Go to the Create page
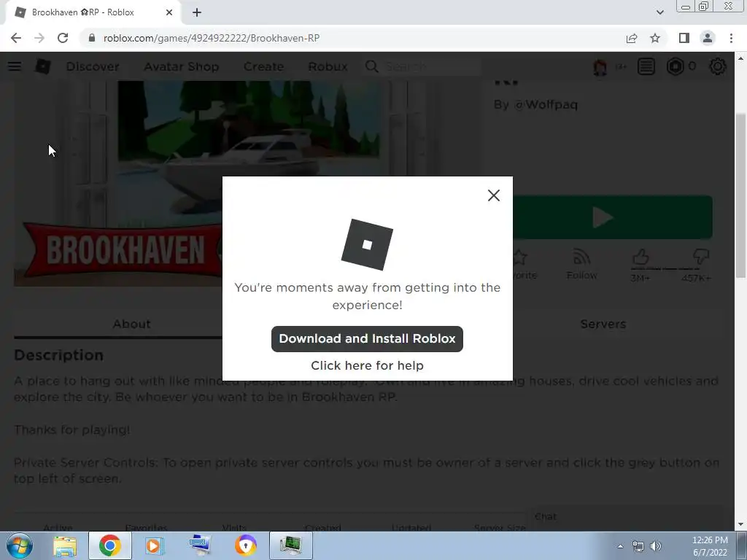This screenshot has width=747, height=560. coord(263,66)
